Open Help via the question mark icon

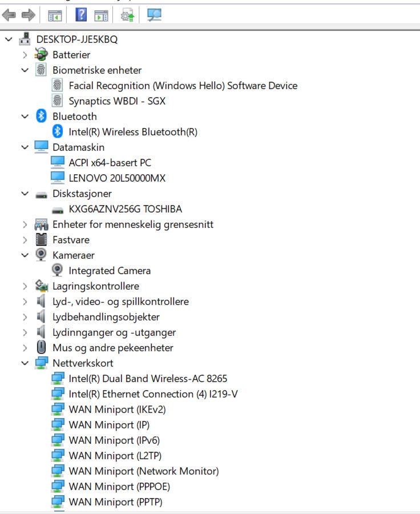pyautogui.click(x=81, y=15)
